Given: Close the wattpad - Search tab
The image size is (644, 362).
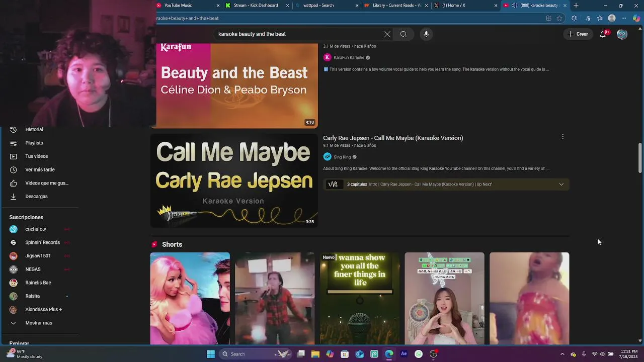Looking at the screenshot, I should click(x=357, y=6).
